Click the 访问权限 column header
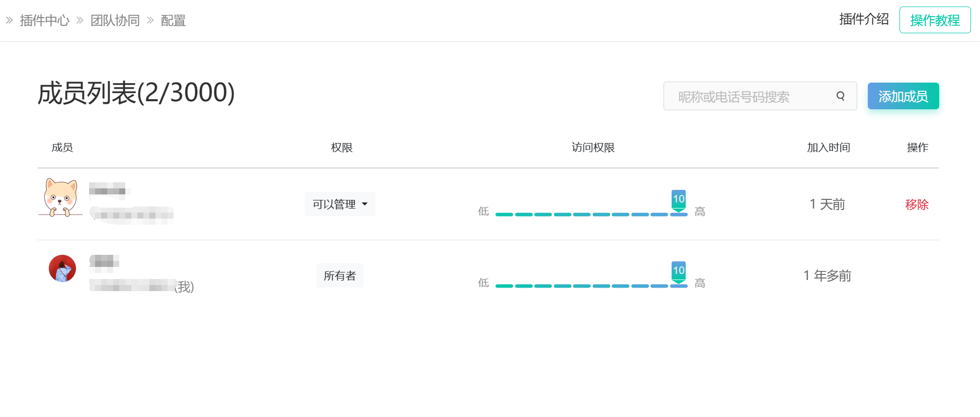This screenshot has height=417, width=980. [593, 148]
